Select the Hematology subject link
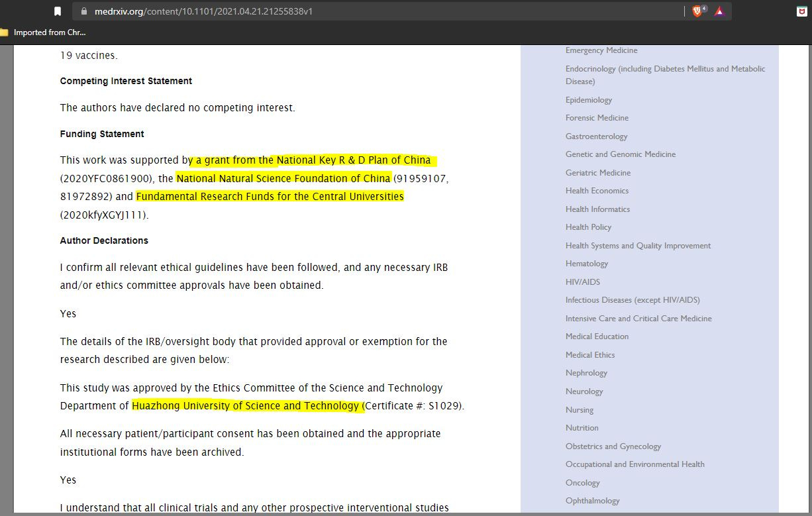Image resolution: width=812 pixels, height=516 pixels. (587, 264)
